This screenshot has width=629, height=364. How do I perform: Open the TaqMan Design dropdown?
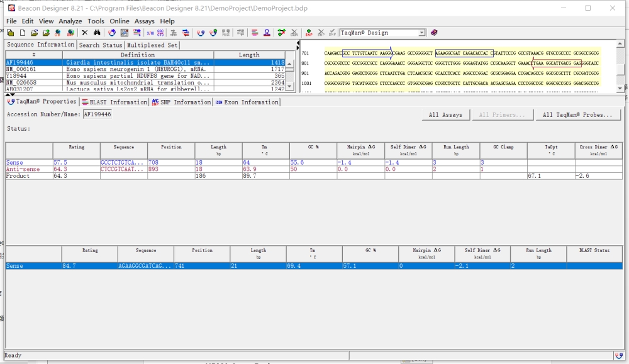[x=421, y=33]
